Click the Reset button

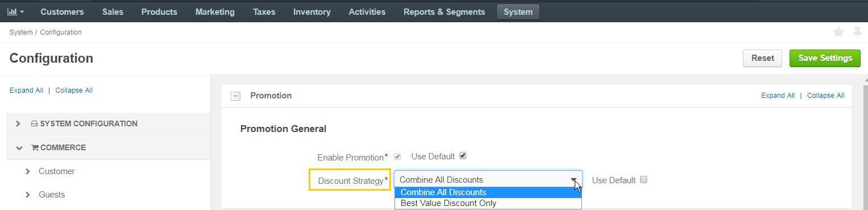coord(762,58)
